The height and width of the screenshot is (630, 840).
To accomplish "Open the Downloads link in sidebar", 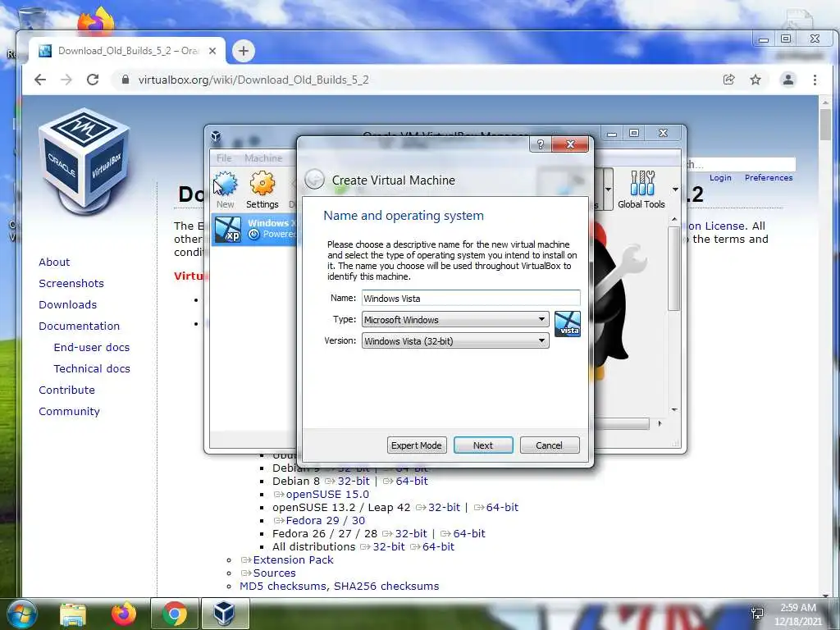I will (67, 305).
